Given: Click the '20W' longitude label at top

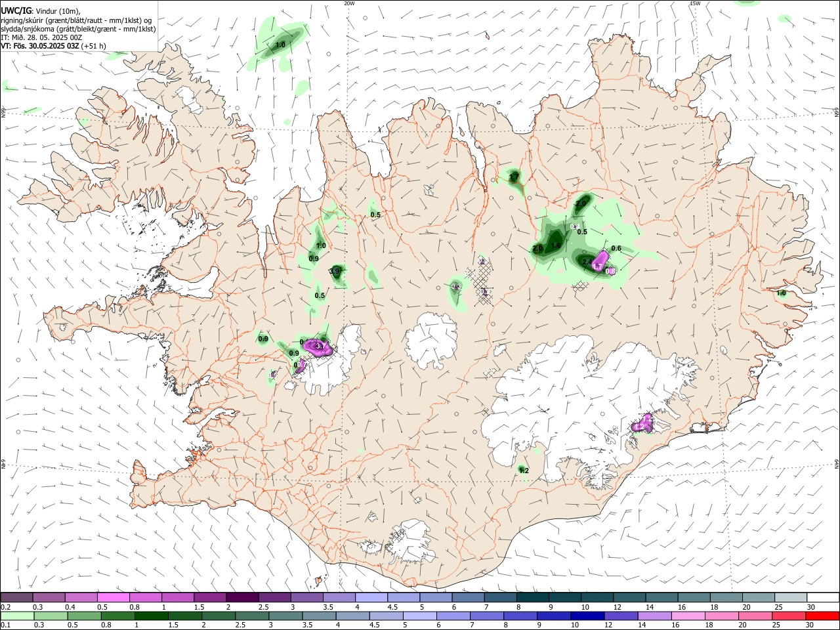Looking at the screenshot, I should [349, 3].
